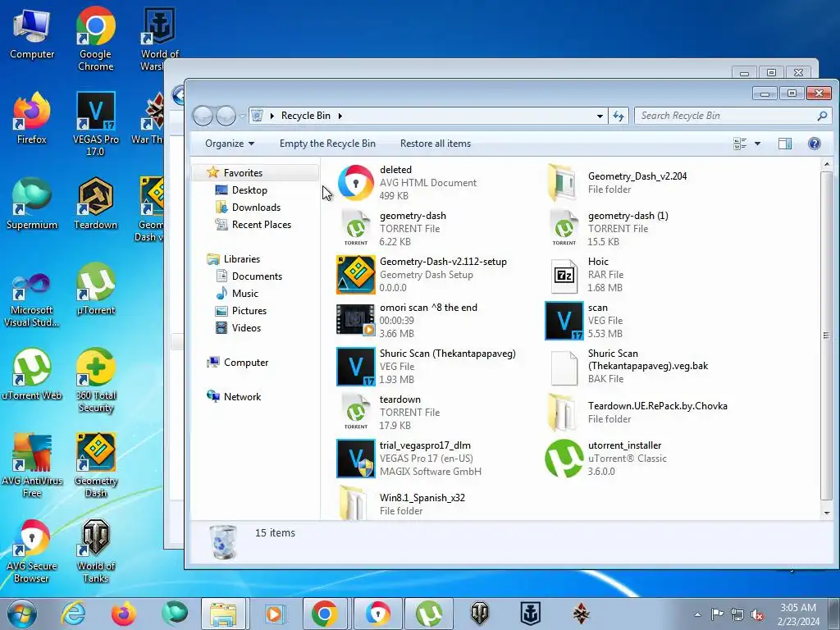This screenshot has width=840, height=630.
Task: Select the Shuric Scan VEG file icon (1.93 MB)
Action: pyautogui.click(x=356, y=367)
